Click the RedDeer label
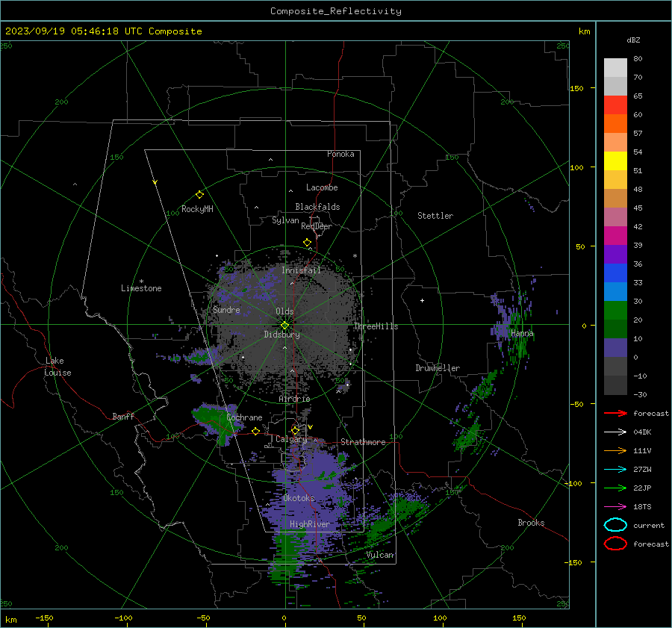The image size is (672, 628). point(317,226)
